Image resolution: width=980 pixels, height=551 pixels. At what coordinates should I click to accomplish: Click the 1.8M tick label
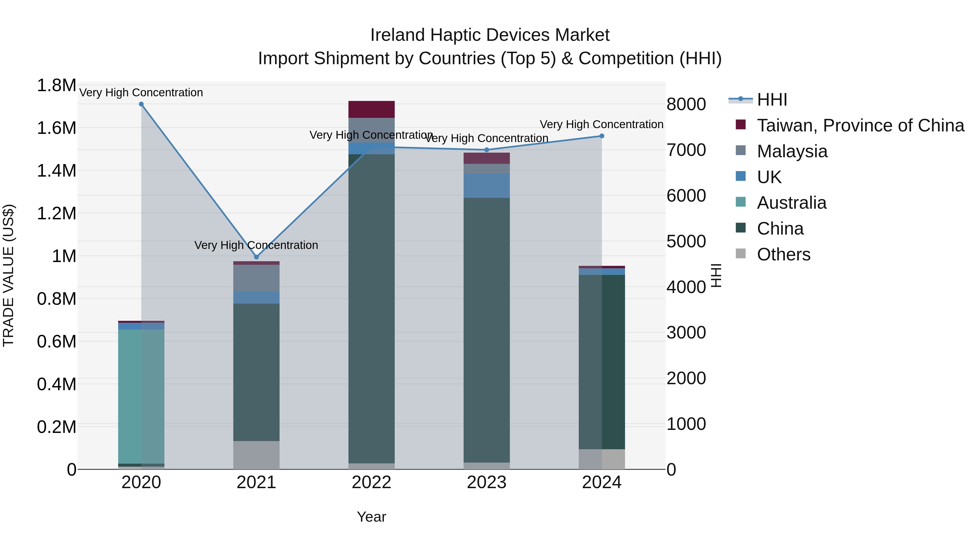56,85
